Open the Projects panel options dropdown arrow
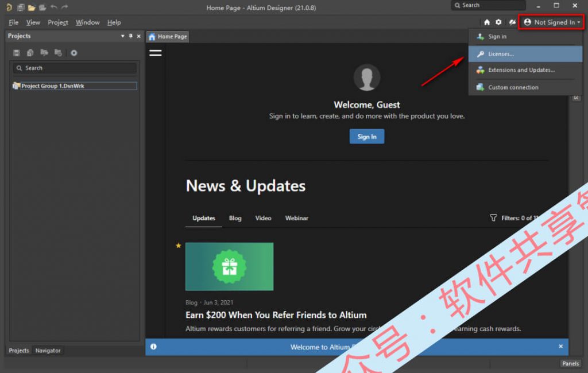 123,36
